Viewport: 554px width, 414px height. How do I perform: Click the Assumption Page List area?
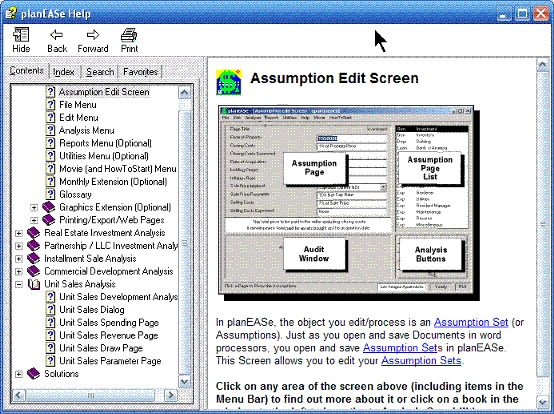coord(430,168)
